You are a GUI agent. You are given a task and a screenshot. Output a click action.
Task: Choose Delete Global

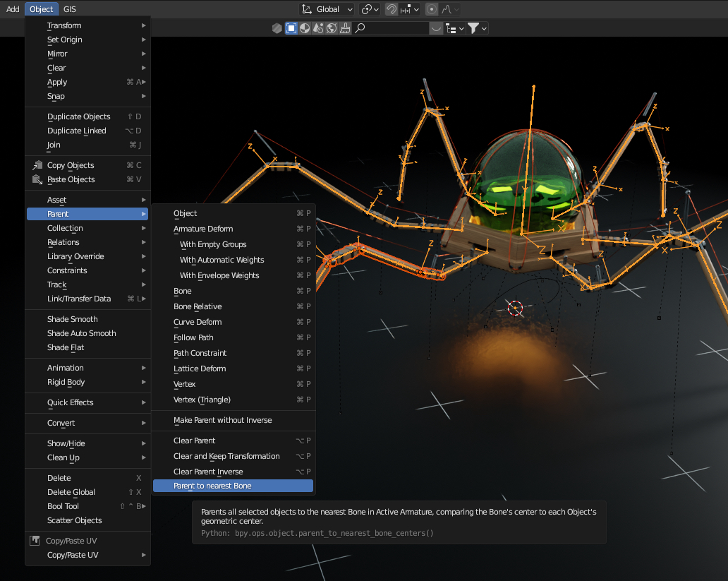(88, 492)
